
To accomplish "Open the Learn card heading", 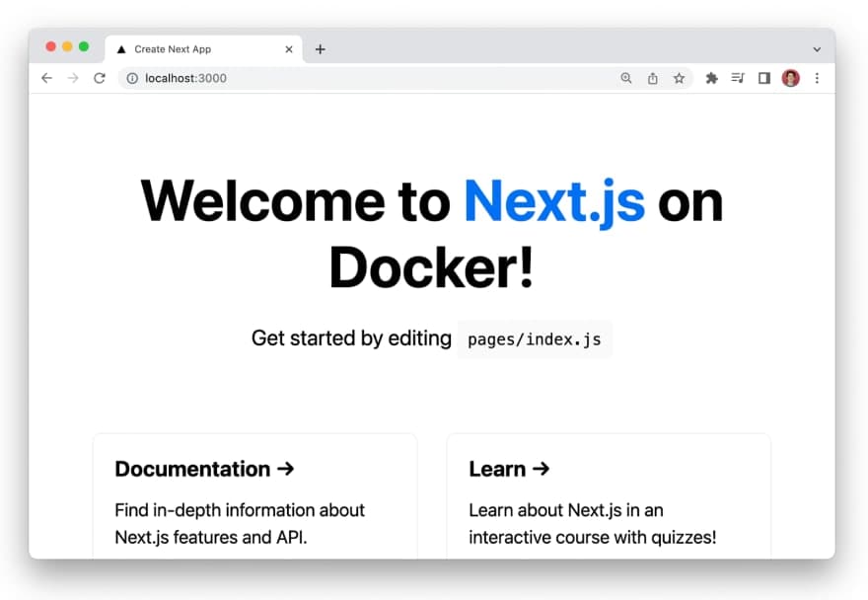I will coord(509,469).
